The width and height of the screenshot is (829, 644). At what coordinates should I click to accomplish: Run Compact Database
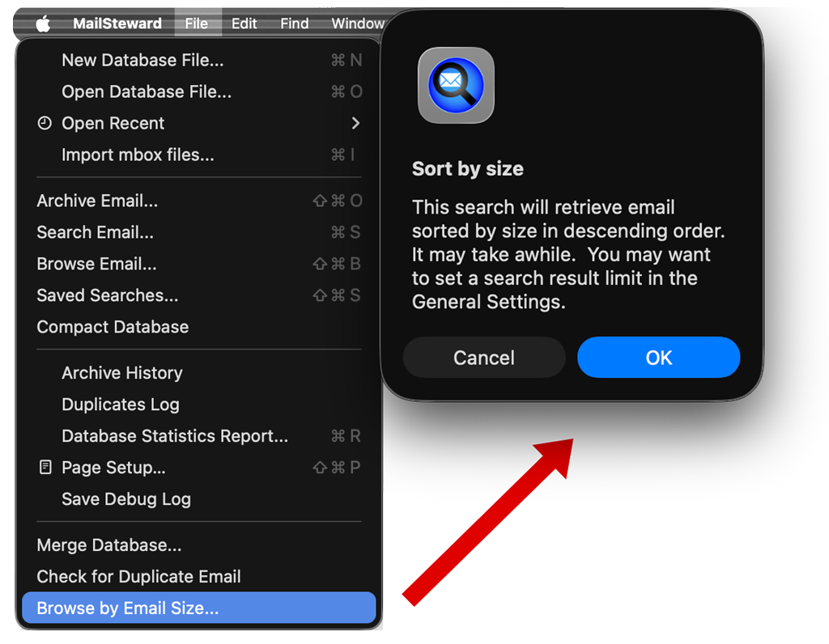tap(113, 327)
